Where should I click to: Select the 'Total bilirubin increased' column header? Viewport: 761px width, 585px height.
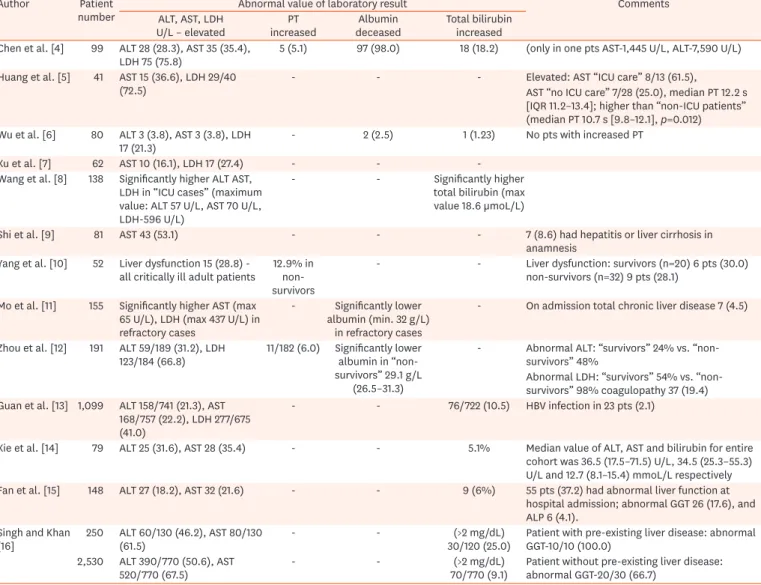[x=479, y=26]
